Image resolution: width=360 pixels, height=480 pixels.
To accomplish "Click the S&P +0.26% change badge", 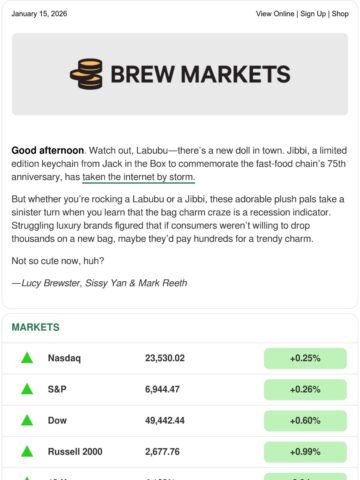I will click(305, 389).
